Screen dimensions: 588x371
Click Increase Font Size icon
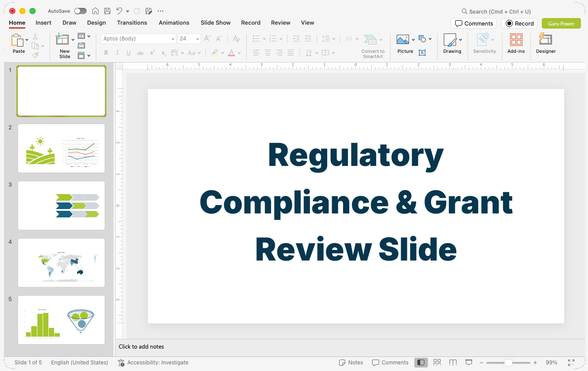[x=208, y=39]
